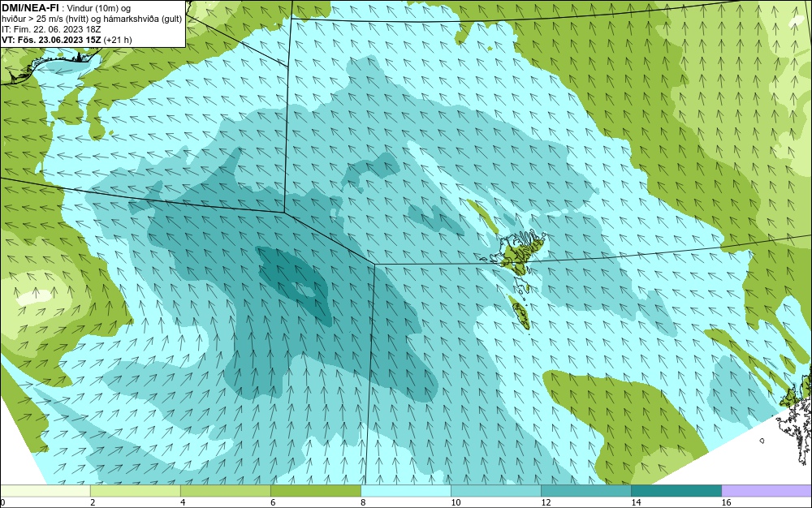This screenshot has width=812, height=508.
Task: Click the legend label '2'
Action: (x=93, y=502)
